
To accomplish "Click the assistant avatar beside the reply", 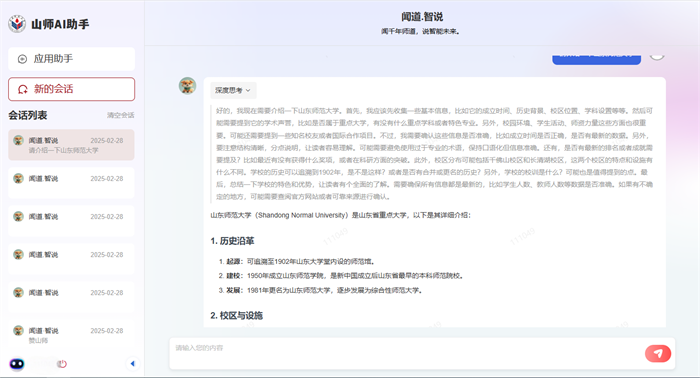I will point(188,86).
